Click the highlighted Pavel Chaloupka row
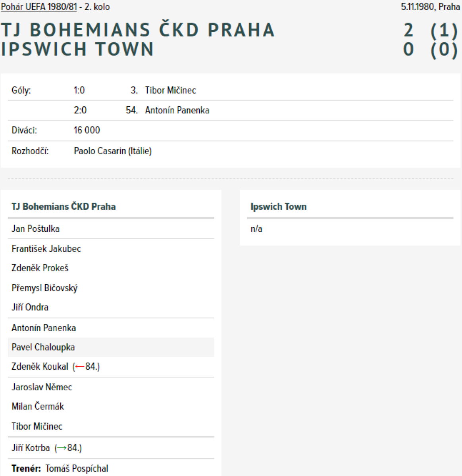The width and height of the screenshot is (462, 476). [43, 347]
